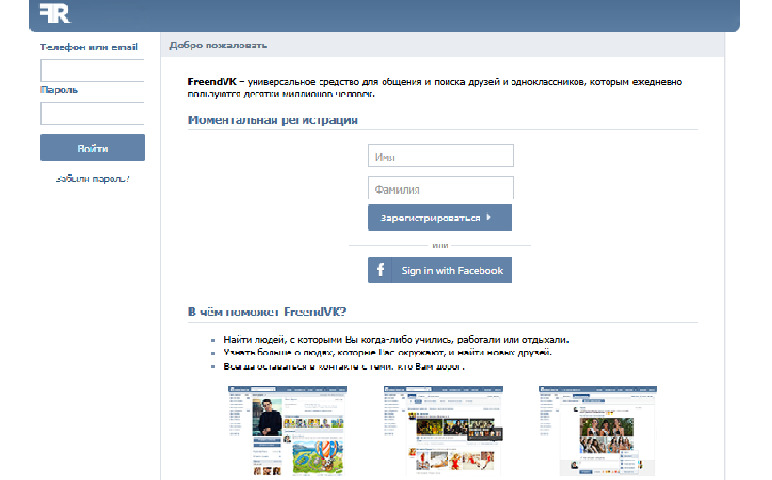Select the 'Найти людей' bullet text
This screenshot has height=480, width=772.
coord(396,340)
